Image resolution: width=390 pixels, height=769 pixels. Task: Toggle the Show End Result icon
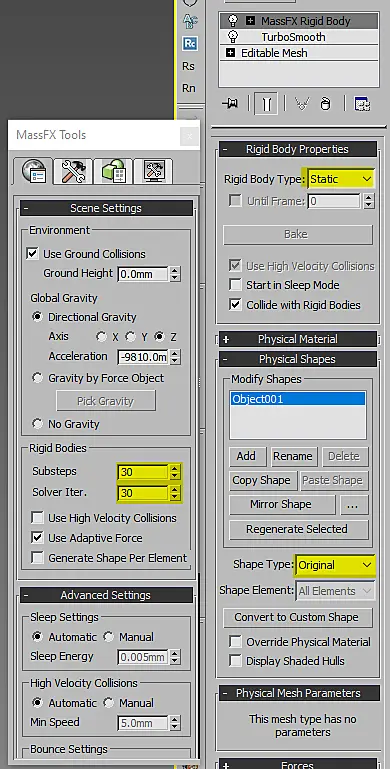tap(266, 104)
